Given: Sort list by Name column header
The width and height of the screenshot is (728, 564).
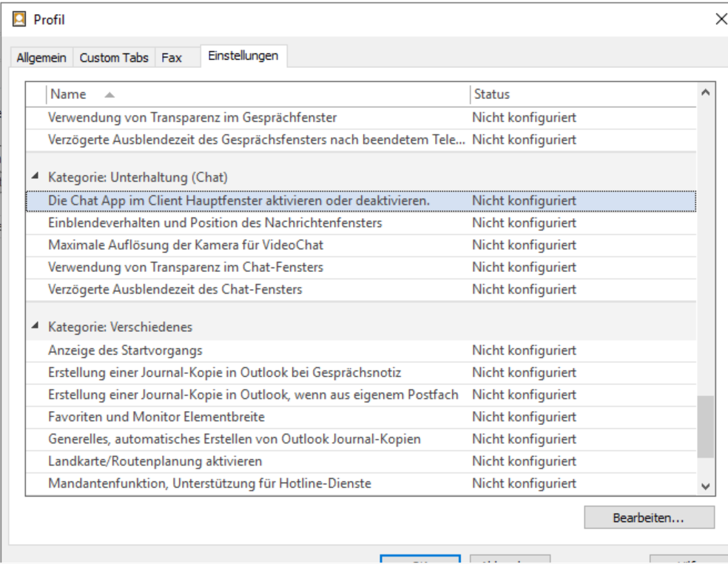Looking at the screenshot, I should coord(68,95).
